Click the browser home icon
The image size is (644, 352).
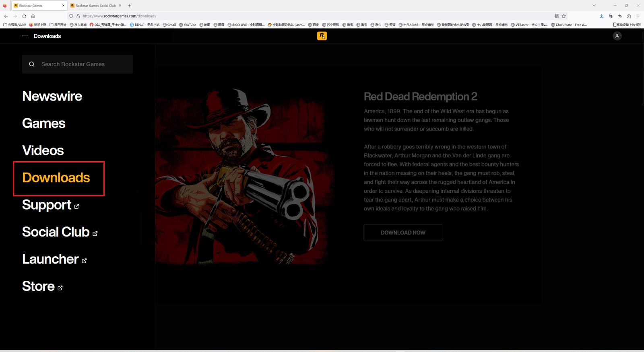coord(33,16)
